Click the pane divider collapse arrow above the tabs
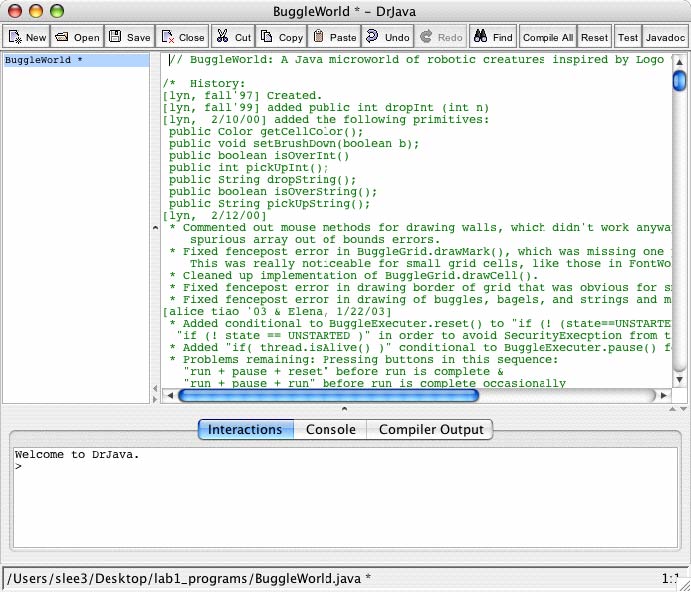 click(x=345, y=408)
